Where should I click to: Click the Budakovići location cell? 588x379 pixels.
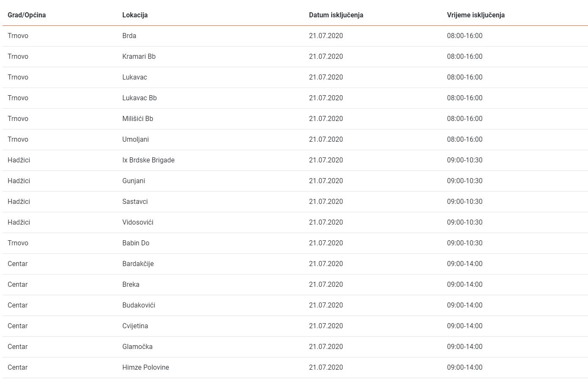coord(138,305)
